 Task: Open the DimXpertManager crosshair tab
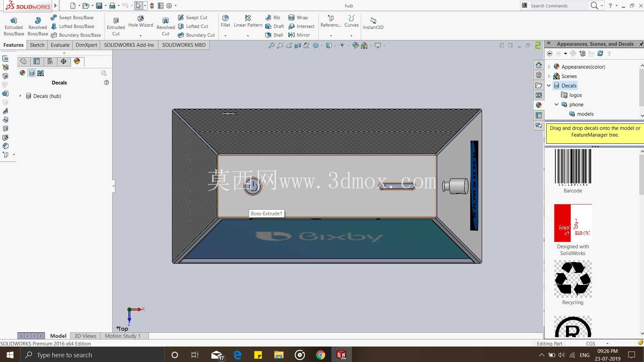coord(64,61)
